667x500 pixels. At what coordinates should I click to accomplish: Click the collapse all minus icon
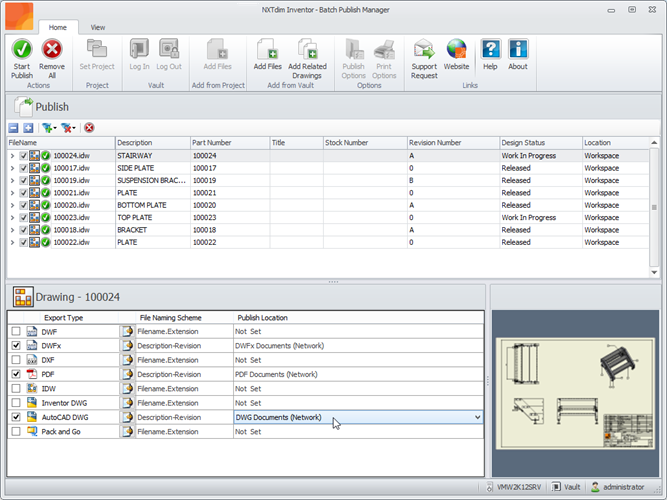click(x=14, y=128)
